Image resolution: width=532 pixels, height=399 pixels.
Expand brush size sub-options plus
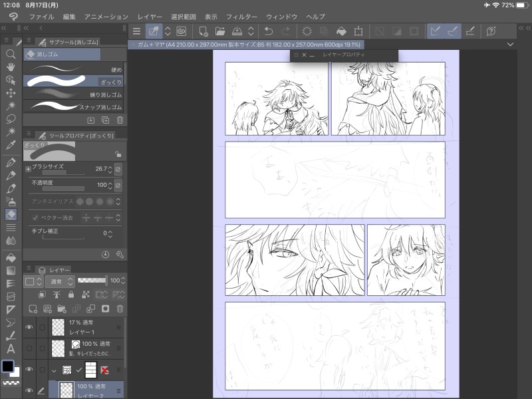(x=28, y=169)
